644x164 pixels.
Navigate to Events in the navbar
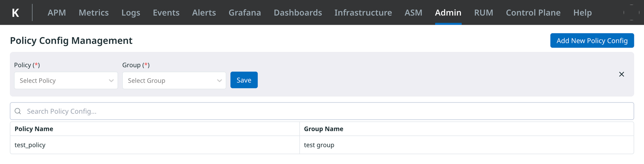(x=166, y=13)
